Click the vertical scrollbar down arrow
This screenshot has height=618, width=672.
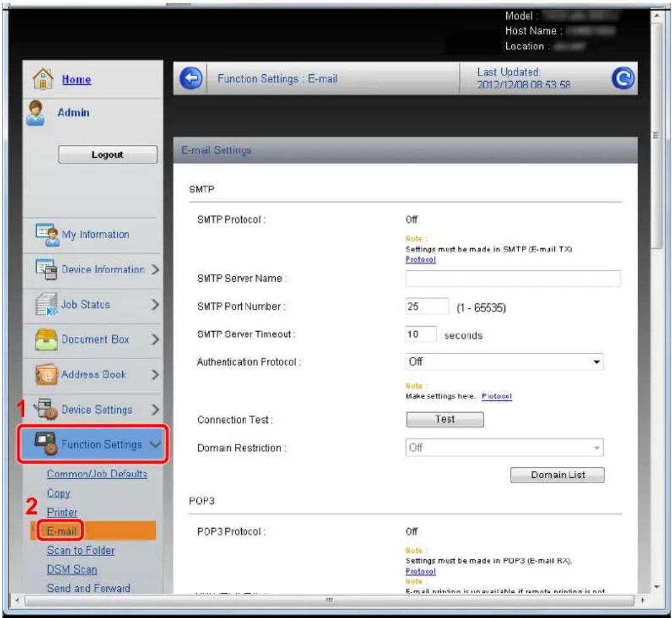coord(657,587)
